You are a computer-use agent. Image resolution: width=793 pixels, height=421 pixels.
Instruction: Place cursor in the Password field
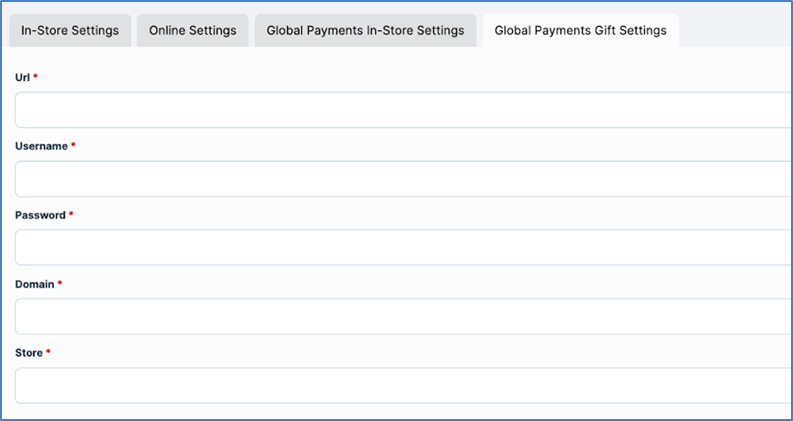pos(400,248)
